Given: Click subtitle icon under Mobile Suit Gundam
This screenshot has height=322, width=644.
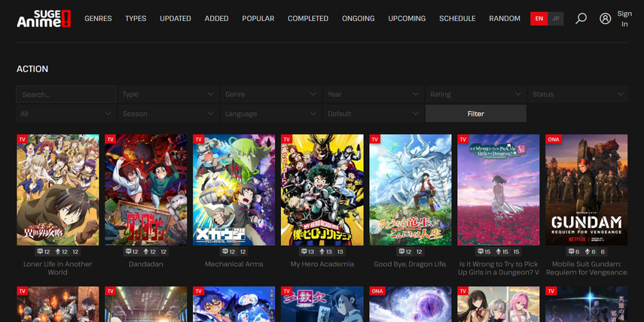Looking at the screenshot, I should (x=571, y=252).
